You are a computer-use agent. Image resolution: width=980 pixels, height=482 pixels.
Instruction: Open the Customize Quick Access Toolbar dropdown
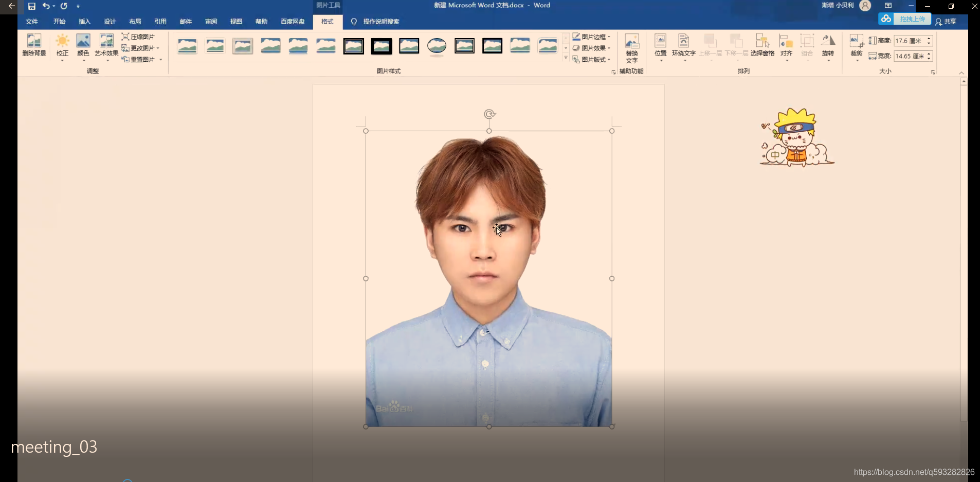tap(78, 6)
